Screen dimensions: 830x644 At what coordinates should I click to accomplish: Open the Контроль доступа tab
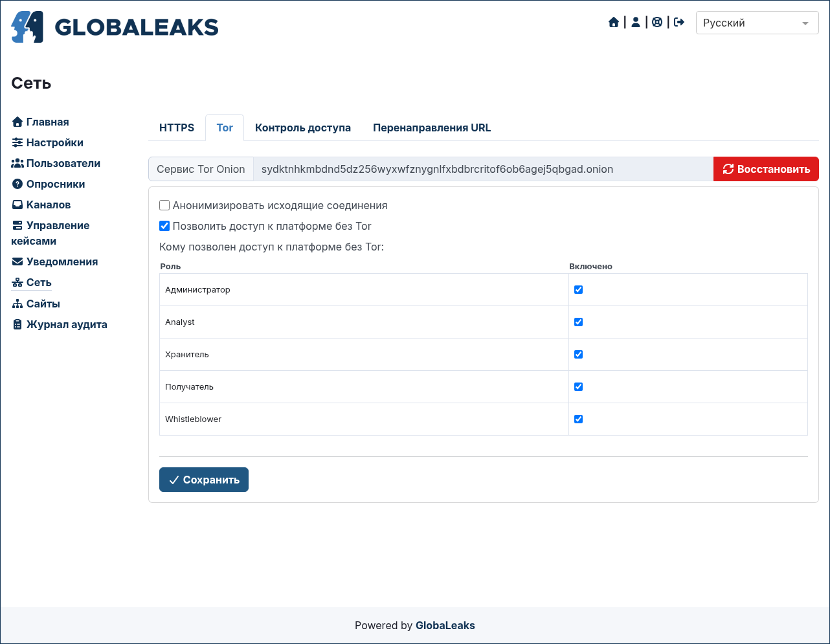click(x=303, y=128)
